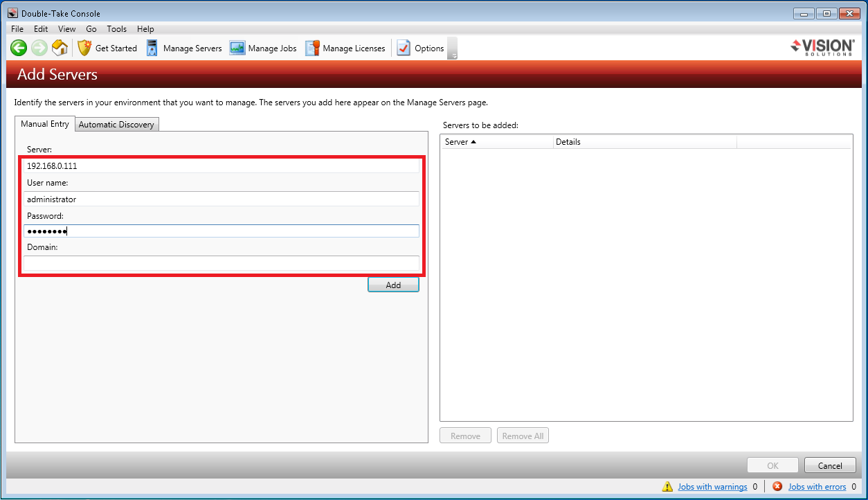Click the Cancel button
868x500 pixels.
pos(830,465)
